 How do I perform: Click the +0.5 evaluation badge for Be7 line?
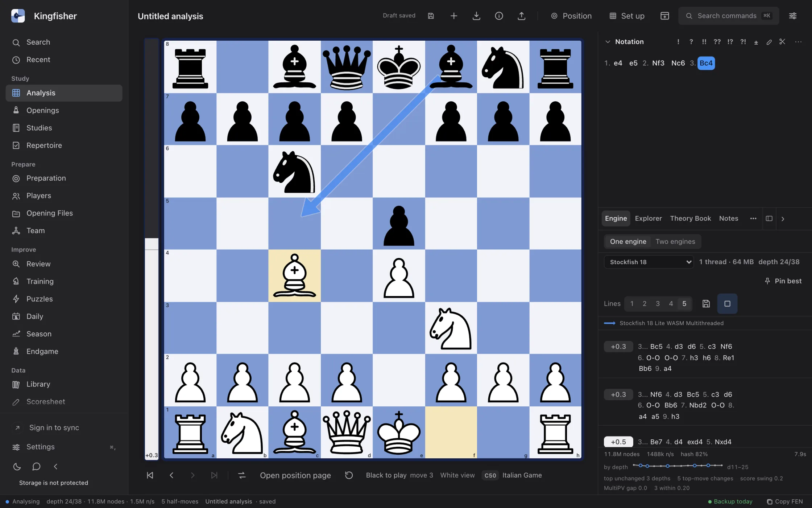[x=618, y=442]
